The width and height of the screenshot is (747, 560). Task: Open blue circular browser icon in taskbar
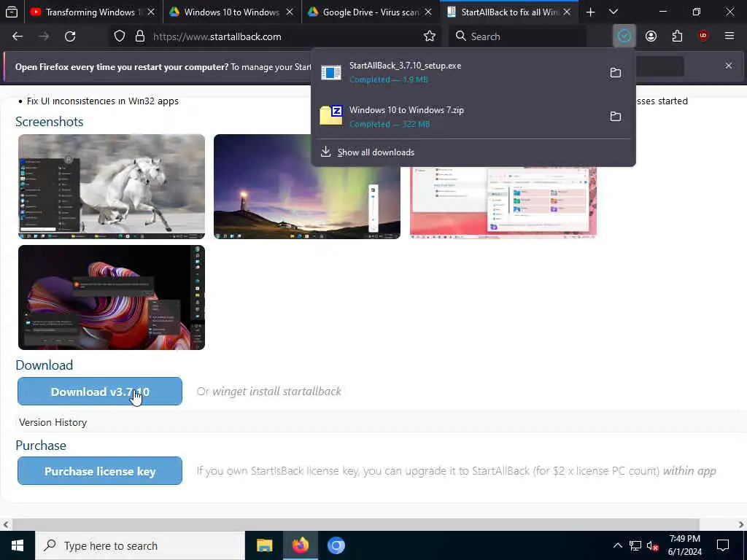click(x=336, y=545)
